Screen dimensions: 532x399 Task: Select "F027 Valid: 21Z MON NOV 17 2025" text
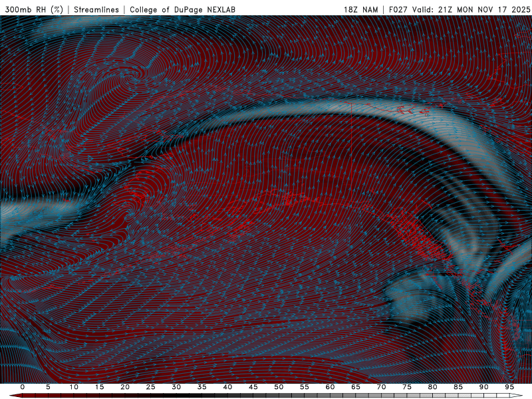[x=460, y=10]
